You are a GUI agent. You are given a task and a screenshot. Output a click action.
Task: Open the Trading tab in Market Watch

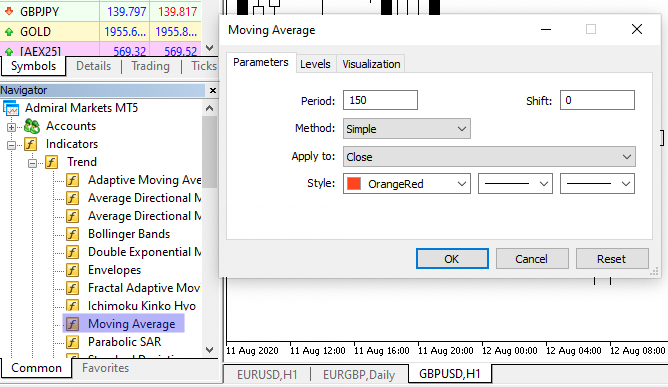point(150,66)
